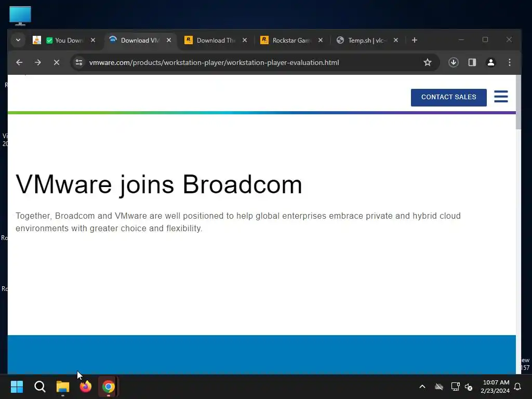Minimize the Chrome window
This screenshot has width=532, height=399.
point(461,39)
